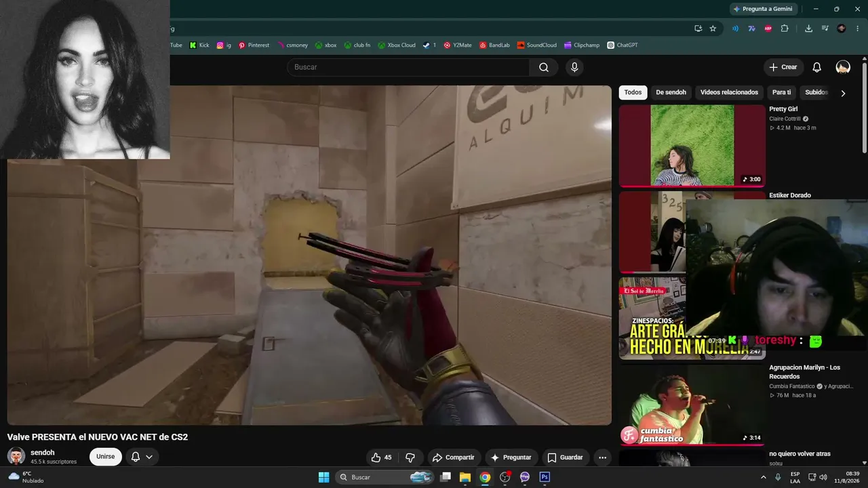The height and width of the screenshot is (488, 868).
Task: Select the Todos filter chip
Action: pos(633,92)
